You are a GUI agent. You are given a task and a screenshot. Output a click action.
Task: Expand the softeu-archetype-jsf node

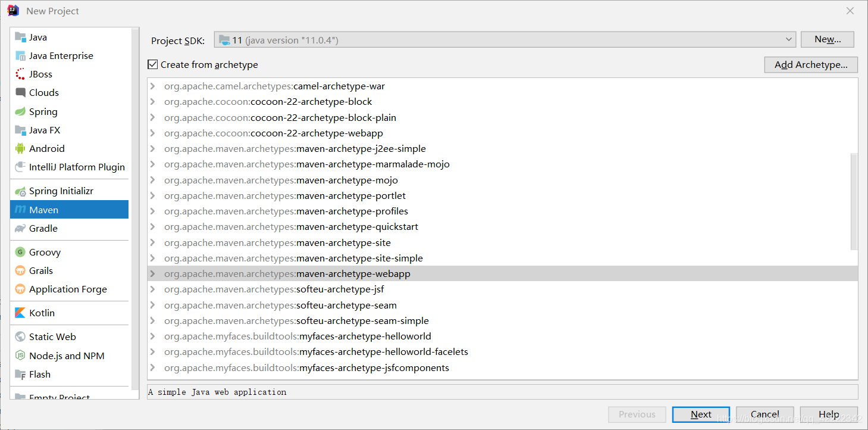click(153, 289)
